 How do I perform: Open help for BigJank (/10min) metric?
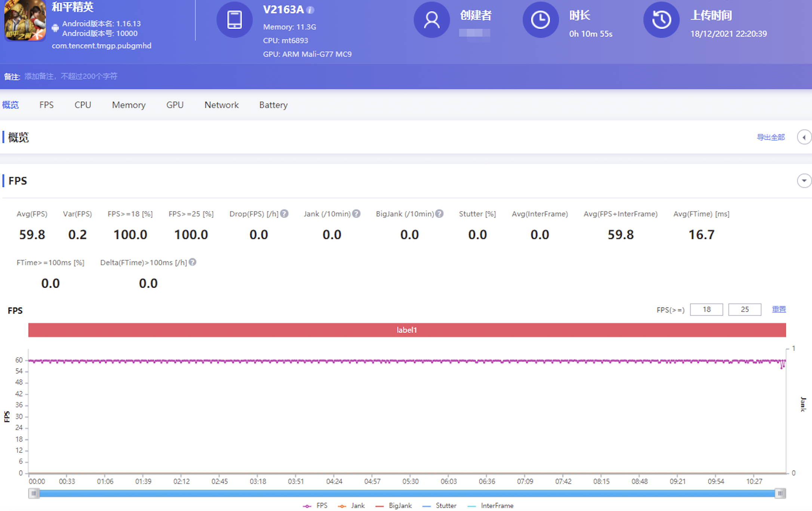pyautogui.click(x=440, y=214)
